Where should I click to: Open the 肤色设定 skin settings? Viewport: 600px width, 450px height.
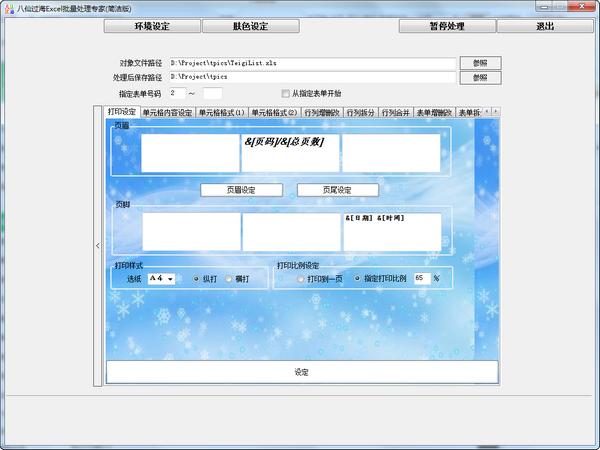coord(251,26)
